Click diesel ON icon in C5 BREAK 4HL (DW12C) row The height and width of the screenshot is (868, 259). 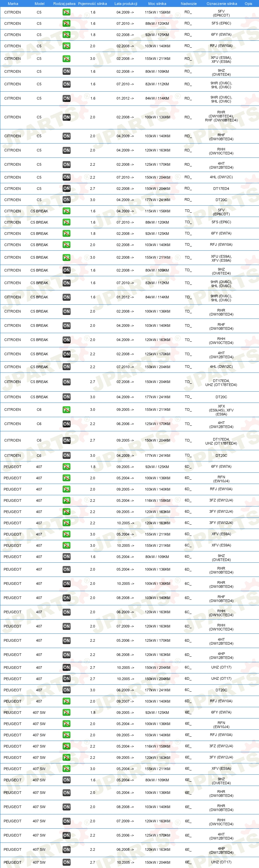(67, 367)
